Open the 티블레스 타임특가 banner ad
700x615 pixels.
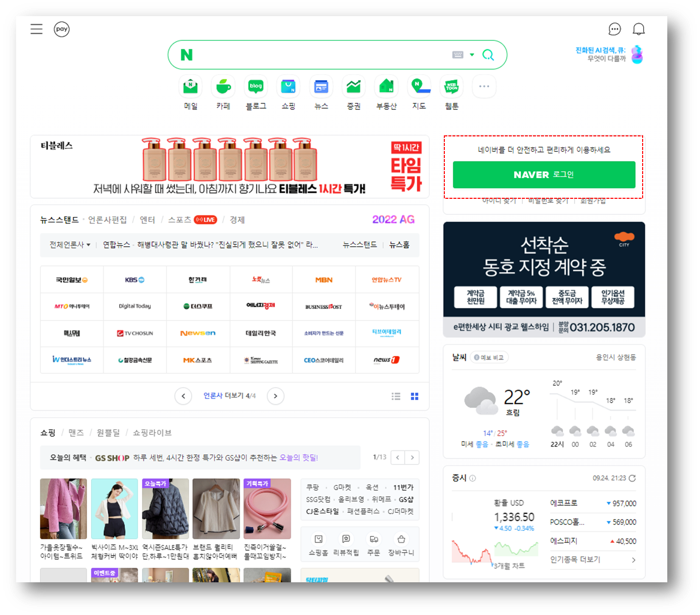pyautogui.click(x=230, y=167)
